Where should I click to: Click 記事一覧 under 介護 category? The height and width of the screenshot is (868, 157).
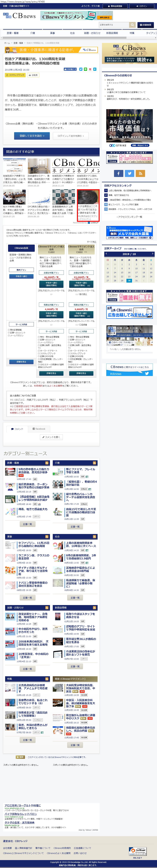pos(75,527)
